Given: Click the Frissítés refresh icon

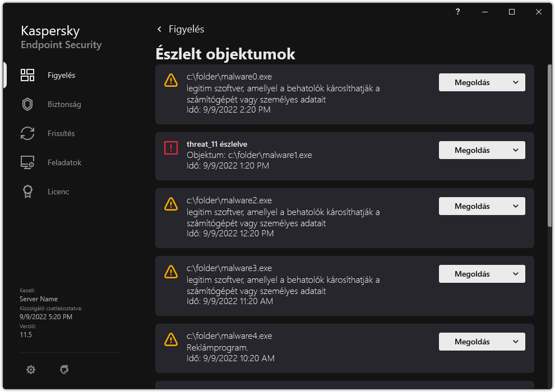Looking at the screenshot, I should click(27, 133).
